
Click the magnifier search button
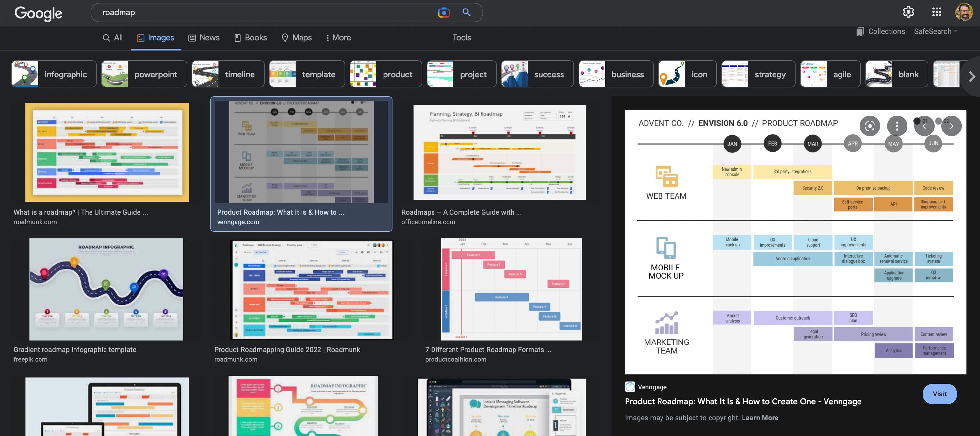466,12
